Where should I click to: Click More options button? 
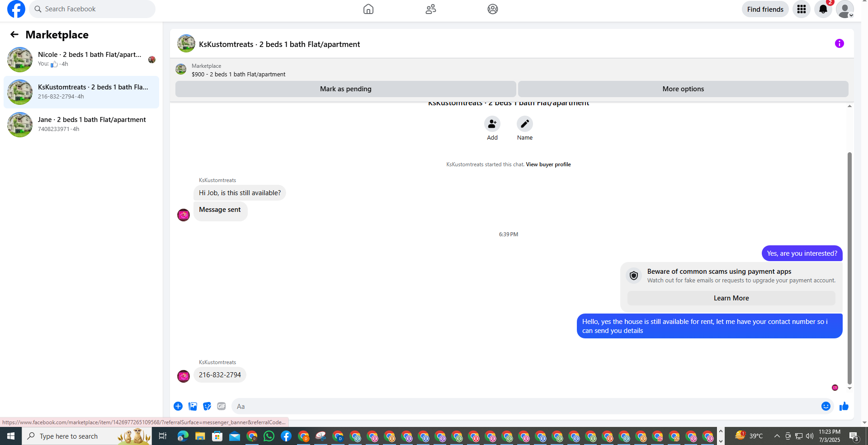[x=683, y=89]
